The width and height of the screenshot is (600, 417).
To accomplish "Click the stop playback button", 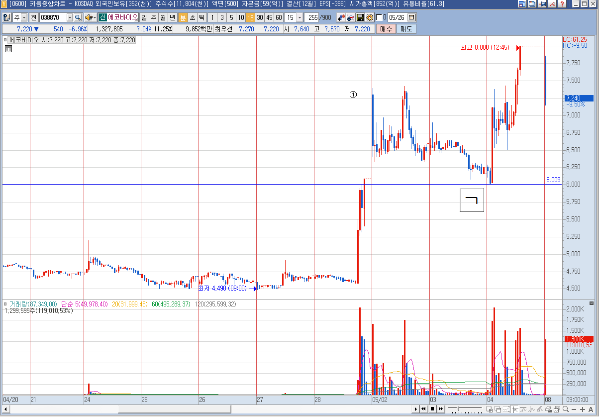I will coord(432,409).
